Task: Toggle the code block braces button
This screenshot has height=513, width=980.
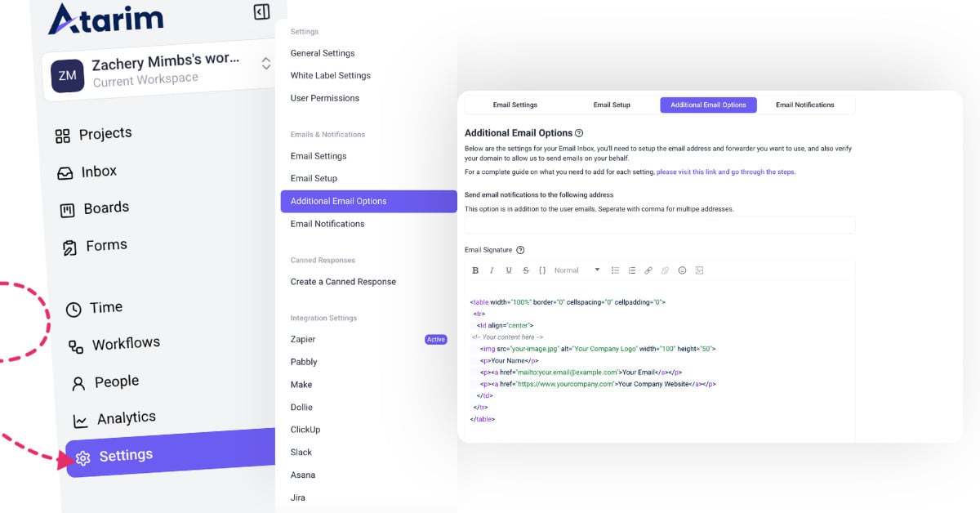Action: 542,270
